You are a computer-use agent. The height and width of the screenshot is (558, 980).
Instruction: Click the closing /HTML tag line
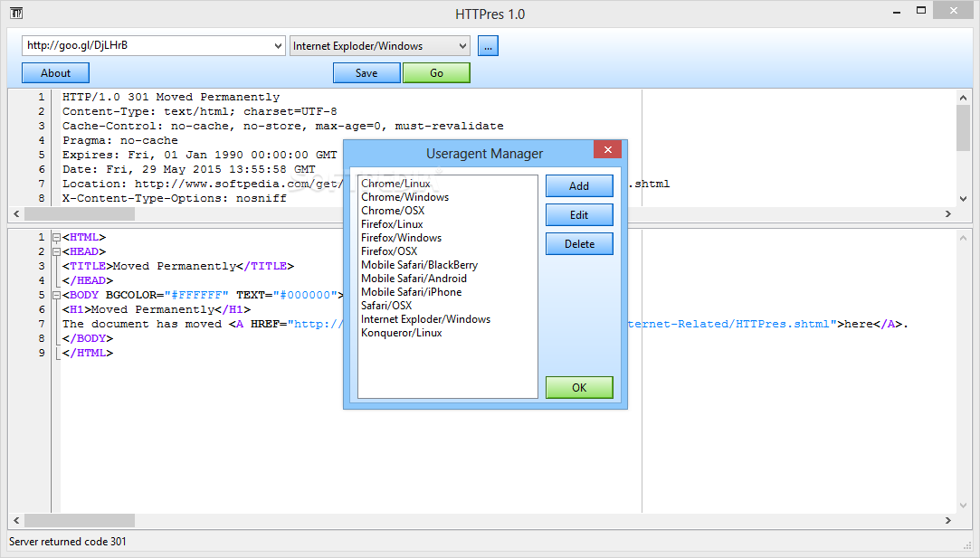[x=88, y=353]
